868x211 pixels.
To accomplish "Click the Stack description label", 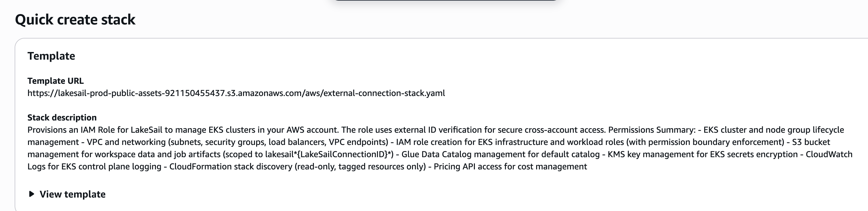I will [62, 117].
